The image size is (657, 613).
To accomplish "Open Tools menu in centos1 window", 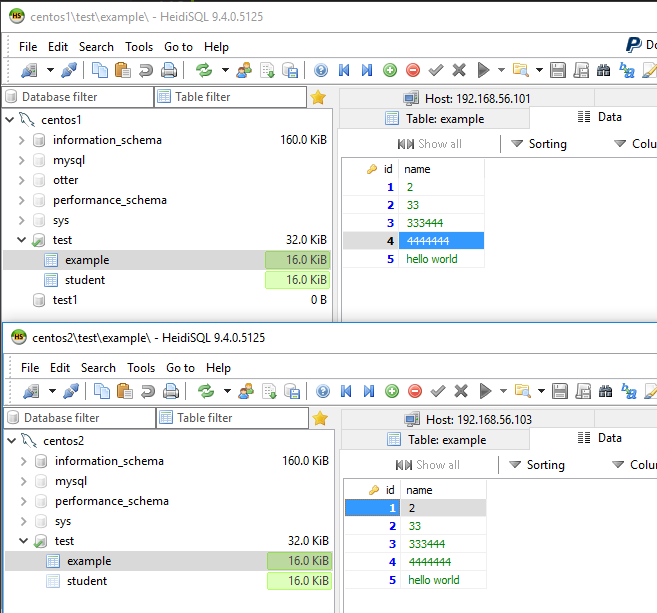I will pos(139,47).
